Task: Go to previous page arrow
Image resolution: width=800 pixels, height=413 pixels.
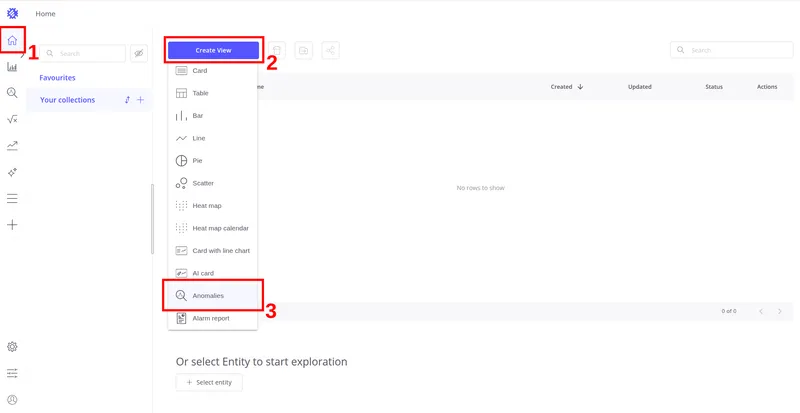Action: 761,311
